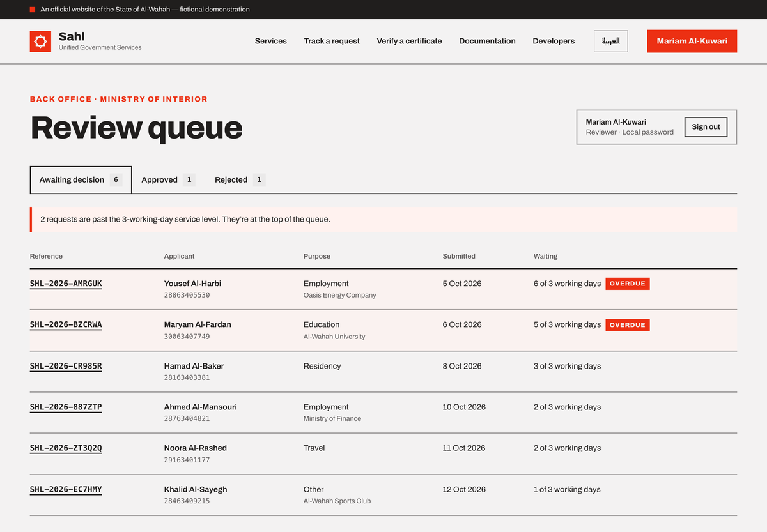Click 'Reviewer · Local password' text

[630, 132]
